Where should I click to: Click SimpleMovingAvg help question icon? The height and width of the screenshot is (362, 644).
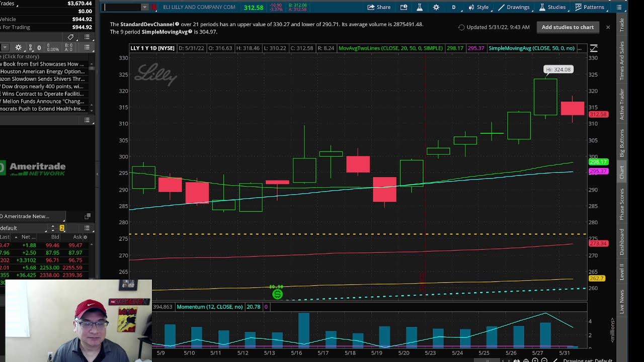(x=191, y=32)
